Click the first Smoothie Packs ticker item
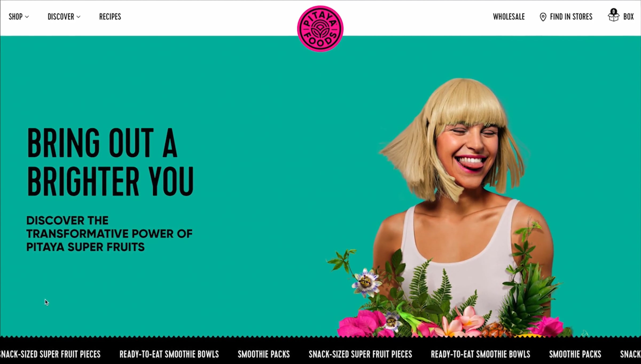Viewport: 641px width, 364px height. (x=264, y=354)
